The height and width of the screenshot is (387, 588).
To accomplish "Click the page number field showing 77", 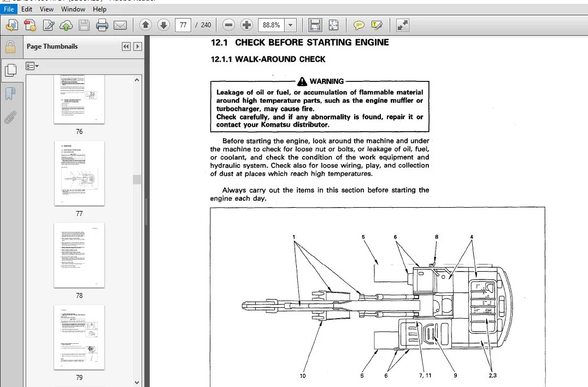I will (183, 25).
